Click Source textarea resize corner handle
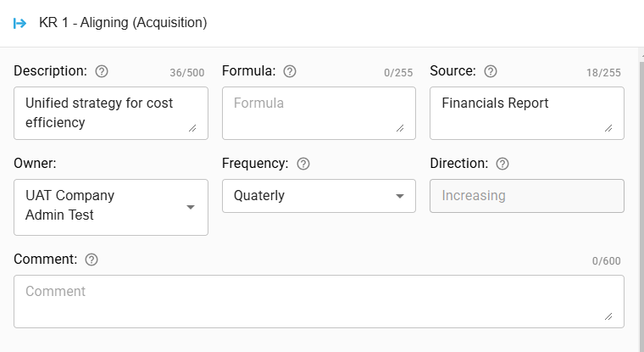Image resolution: width=644 pixels, height=352 pixels. click(608, 128)
